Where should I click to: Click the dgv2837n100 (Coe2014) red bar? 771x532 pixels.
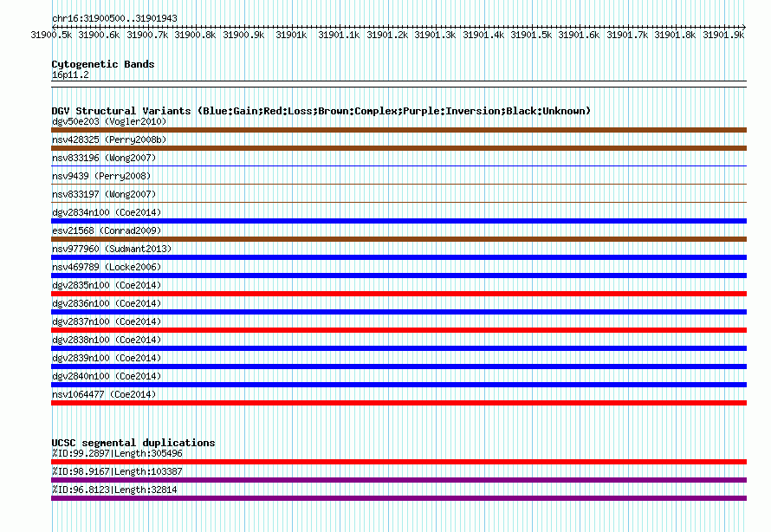click(398, 330)
